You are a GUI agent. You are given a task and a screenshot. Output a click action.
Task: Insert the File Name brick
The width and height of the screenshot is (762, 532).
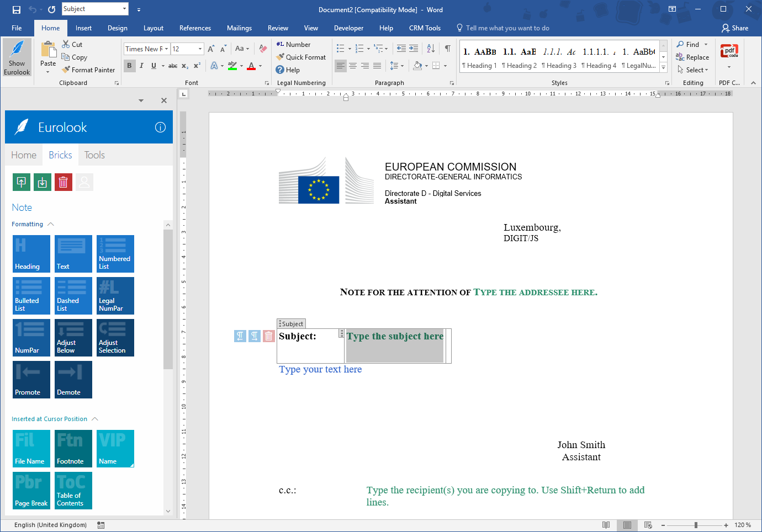click(31, 449)
